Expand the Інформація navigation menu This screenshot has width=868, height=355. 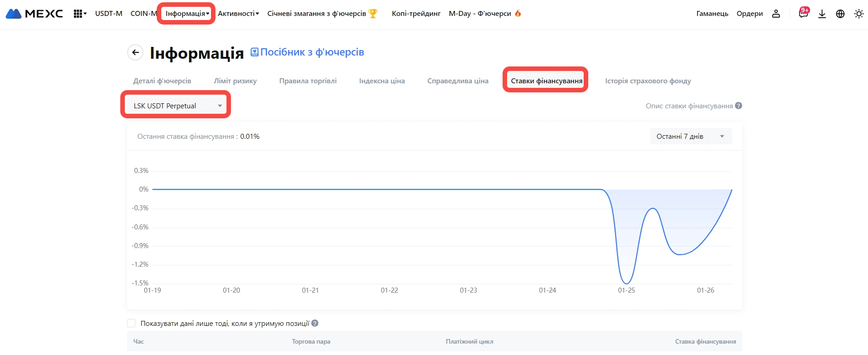pyautogui.click(x=187, y=14)
